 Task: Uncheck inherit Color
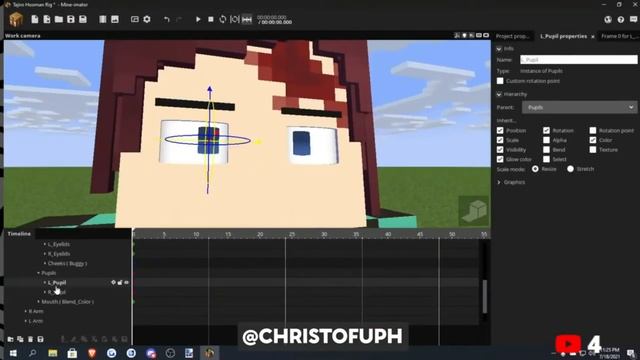[593, 140]
